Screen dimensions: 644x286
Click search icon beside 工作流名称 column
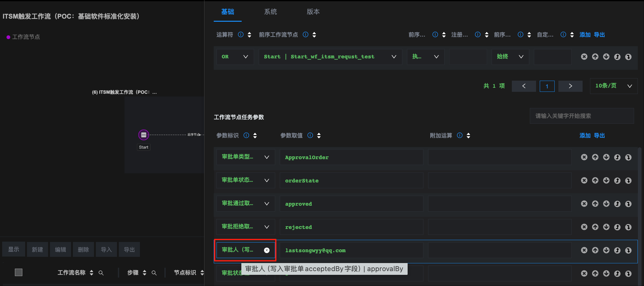[101, 273]
